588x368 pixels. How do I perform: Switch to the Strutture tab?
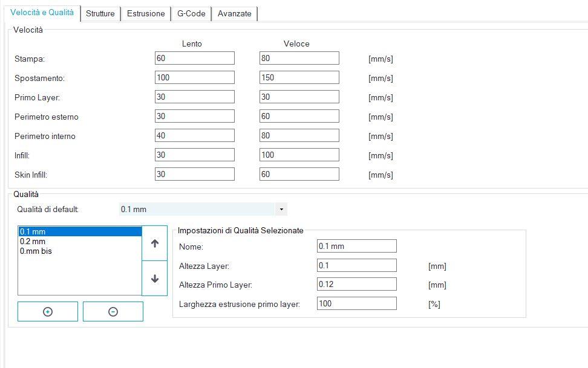[100, 13]
